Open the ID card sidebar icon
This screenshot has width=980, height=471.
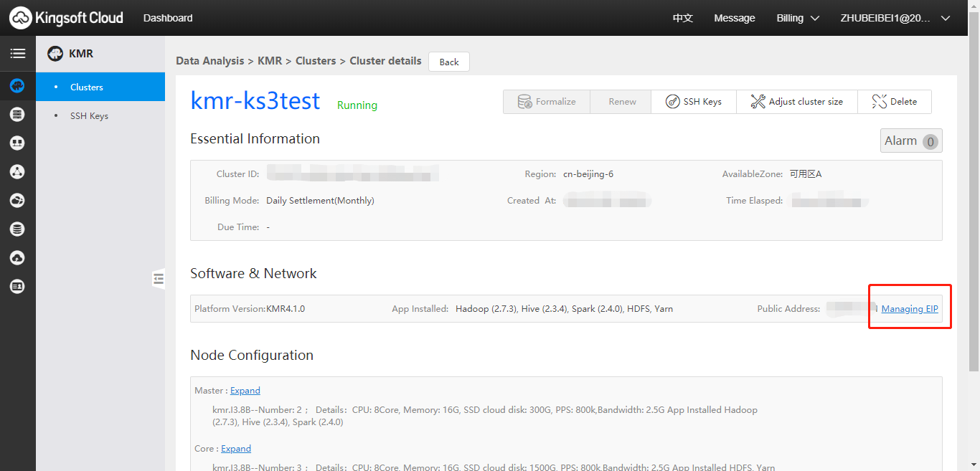coord(17,286)
